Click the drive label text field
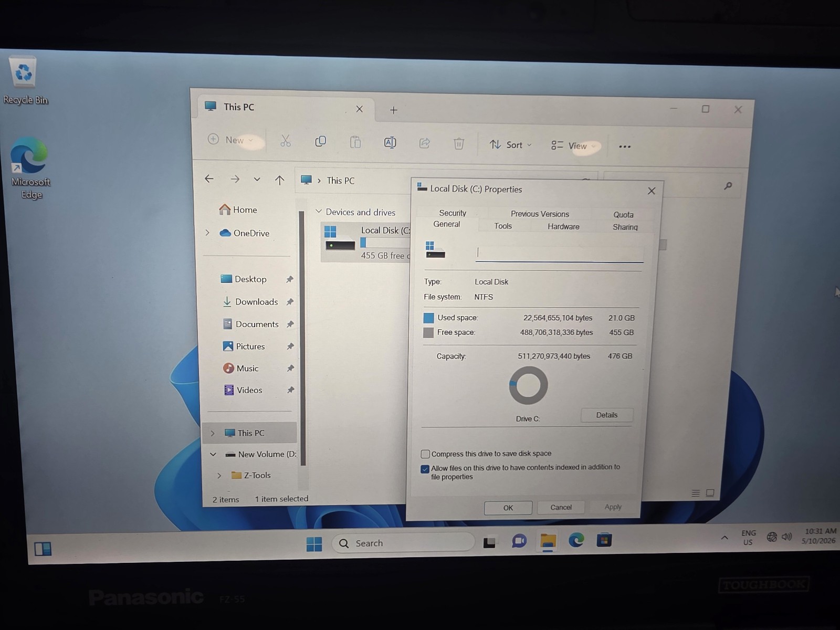 (559, 254)
